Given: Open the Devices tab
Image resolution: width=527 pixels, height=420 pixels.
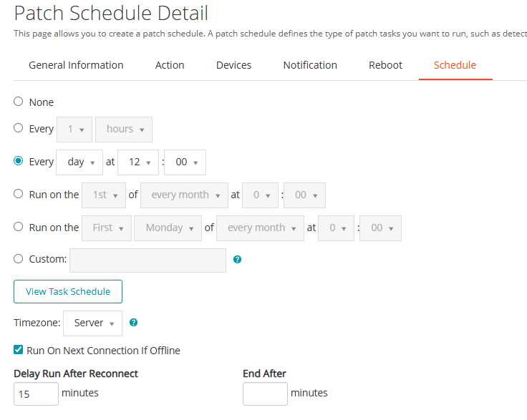Looking at the screenshot, I should pyautogui.click(x=233, y=65).
